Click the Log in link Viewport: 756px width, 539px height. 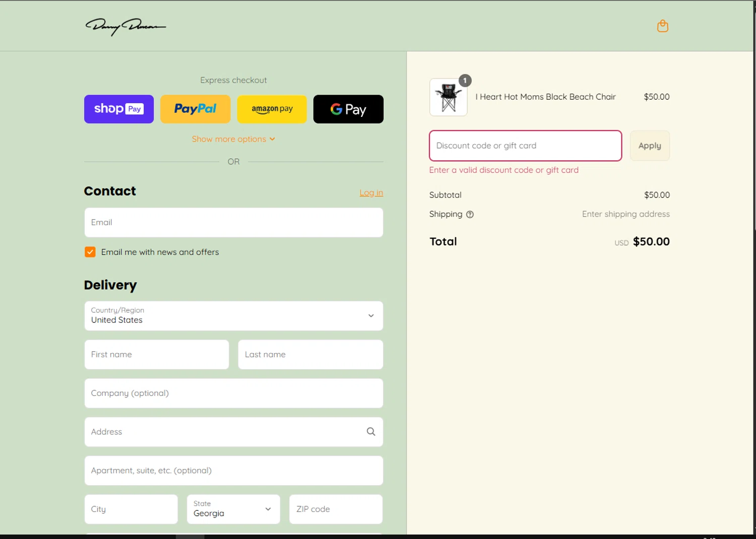(x=371, y=192)
